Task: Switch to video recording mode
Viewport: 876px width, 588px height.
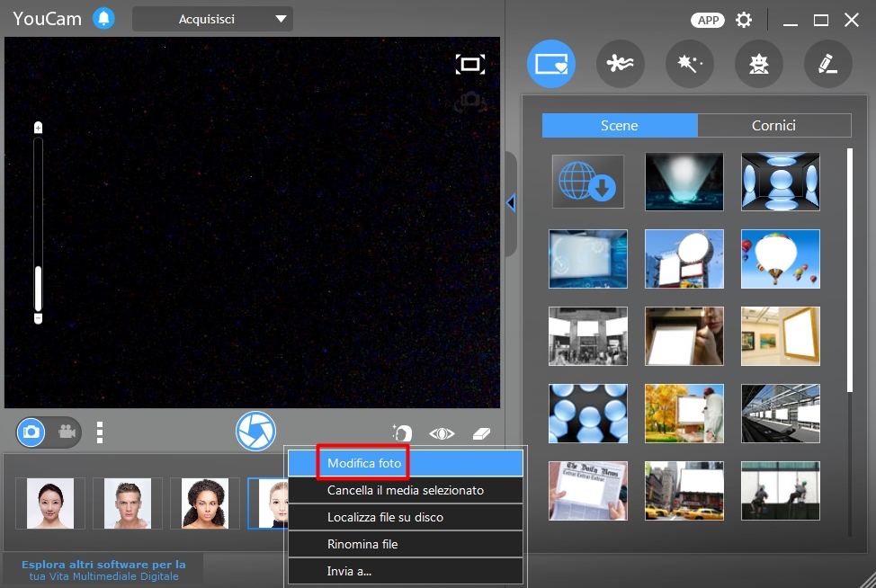Action: pos(67,432)
